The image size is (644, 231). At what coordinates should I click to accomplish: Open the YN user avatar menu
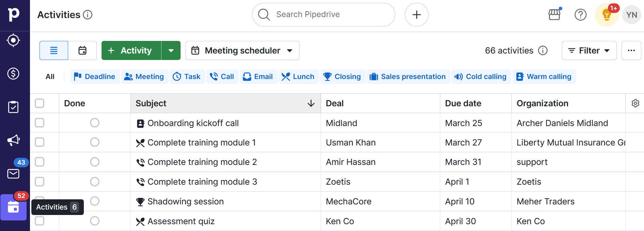632,15
